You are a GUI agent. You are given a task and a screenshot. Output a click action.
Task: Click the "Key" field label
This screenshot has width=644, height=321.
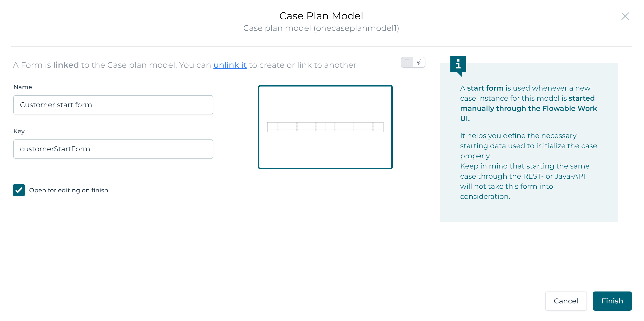coord(19,131)
